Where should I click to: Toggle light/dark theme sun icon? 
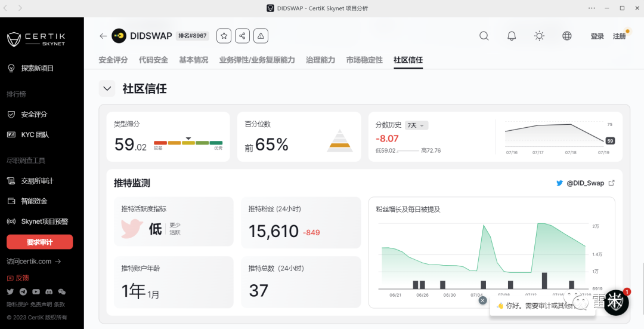tap(539, 36)
